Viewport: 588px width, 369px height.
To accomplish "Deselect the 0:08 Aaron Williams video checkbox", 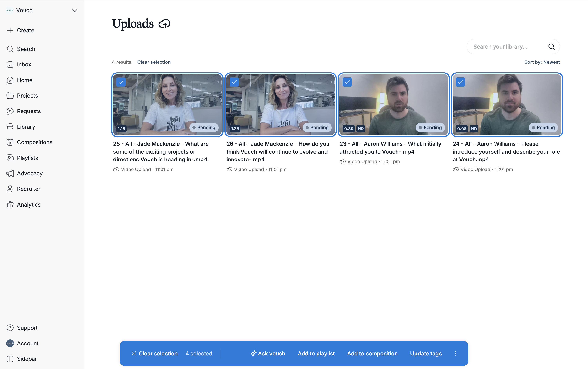I will click(x=460, y=82).
